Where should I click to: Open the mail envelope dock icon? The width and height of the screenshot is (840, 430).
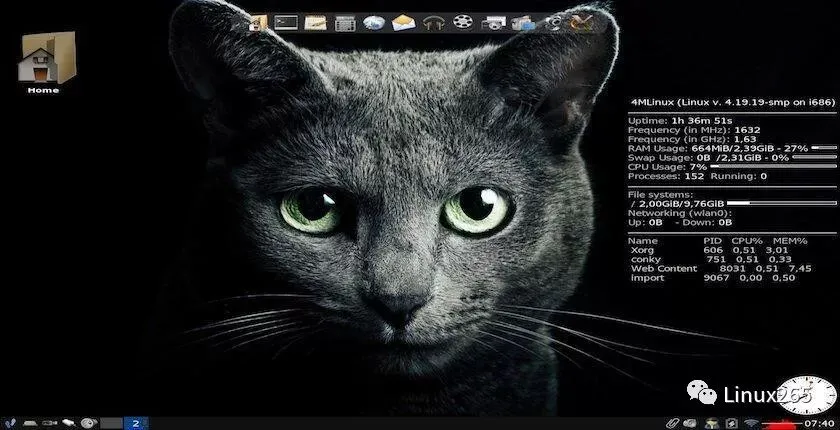pyautogui.click(x=403, y=22)
